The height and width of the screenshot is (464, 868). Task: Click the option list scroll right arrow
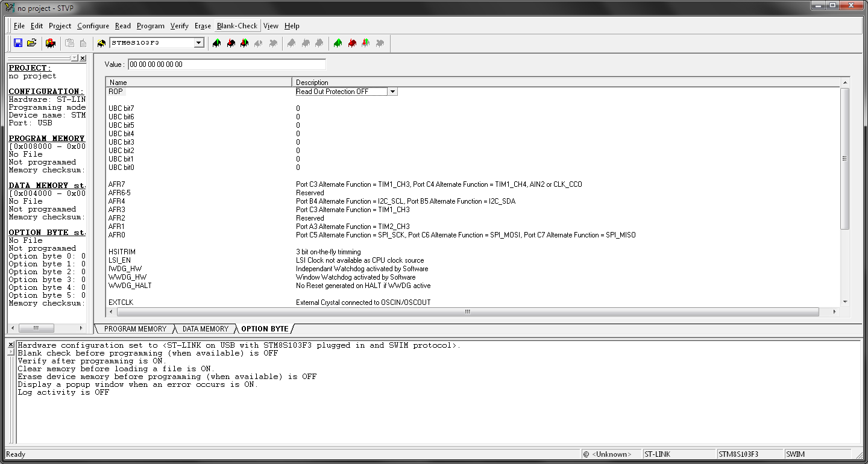click(x=835, y=312)
